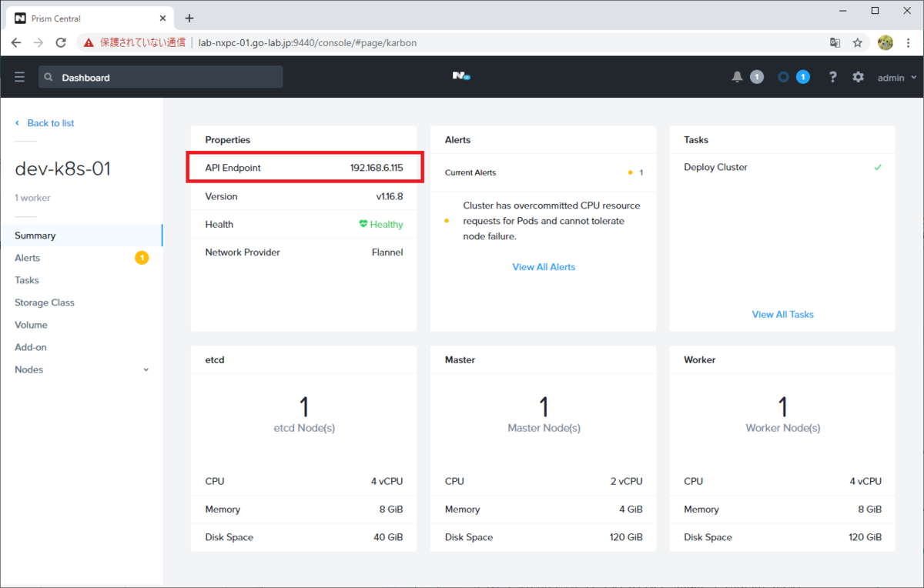924x588 pixels.
Task: Close the Prism Central tab
Action: pos(163,18)
